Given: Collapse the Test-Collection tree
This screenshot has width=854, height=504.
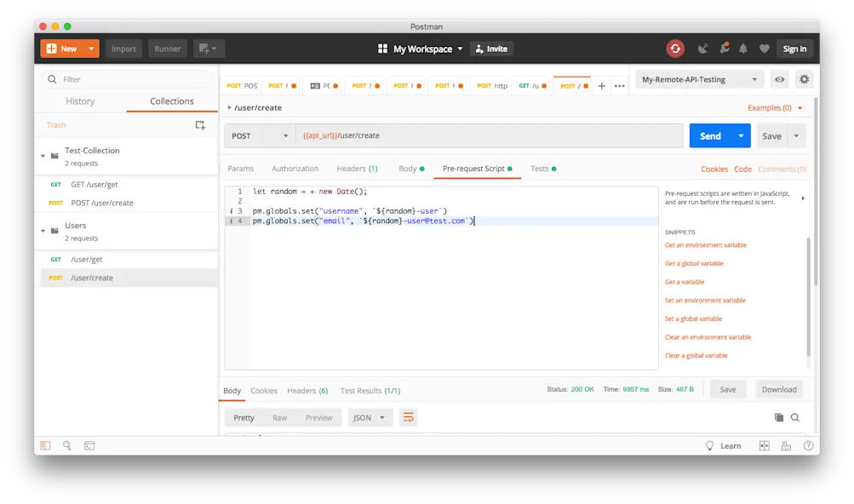Looking at the screenshot, I should pyautogui.click(x=43, y=156).
